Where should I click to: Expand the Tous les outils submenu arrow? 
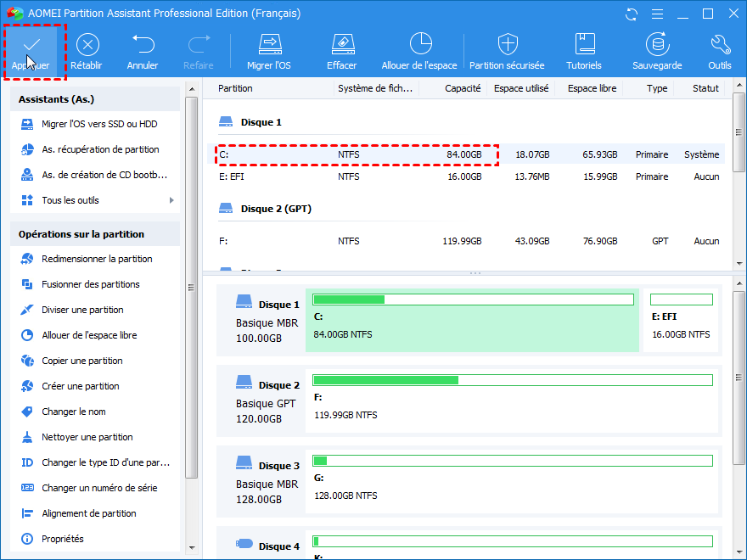[x=171, y=200]
